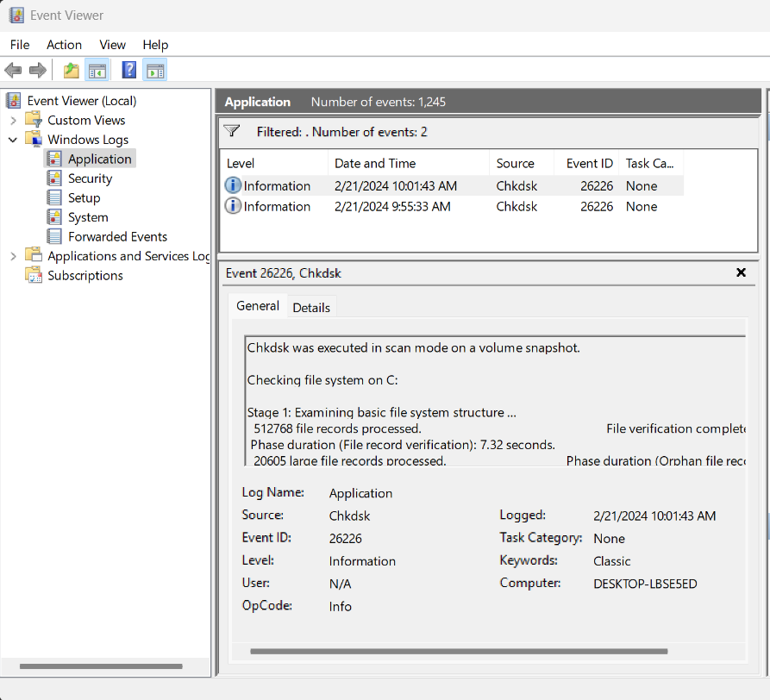The height and width of the screenshot is (700, 770).
Task: Collapse the Windows Logs node
Action: click(13, 140)
